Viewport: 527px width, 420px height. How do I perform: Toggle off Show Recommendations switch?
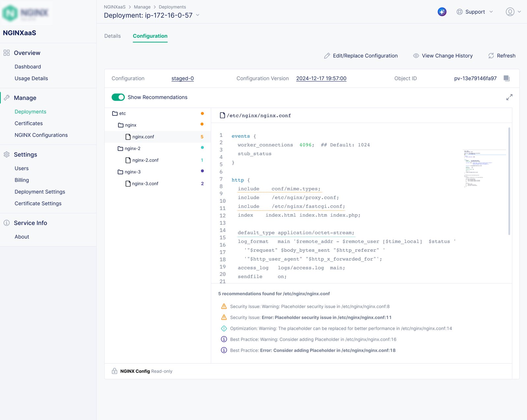click(118, 97)
